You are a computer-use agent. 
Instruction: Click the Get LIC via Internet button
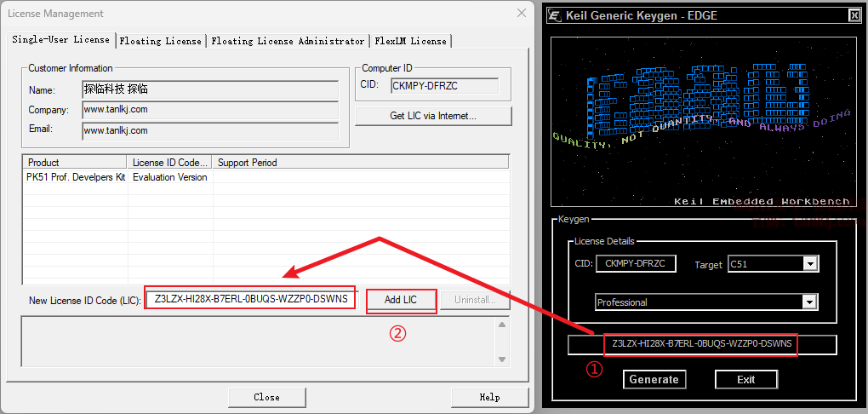pos(433,117)
